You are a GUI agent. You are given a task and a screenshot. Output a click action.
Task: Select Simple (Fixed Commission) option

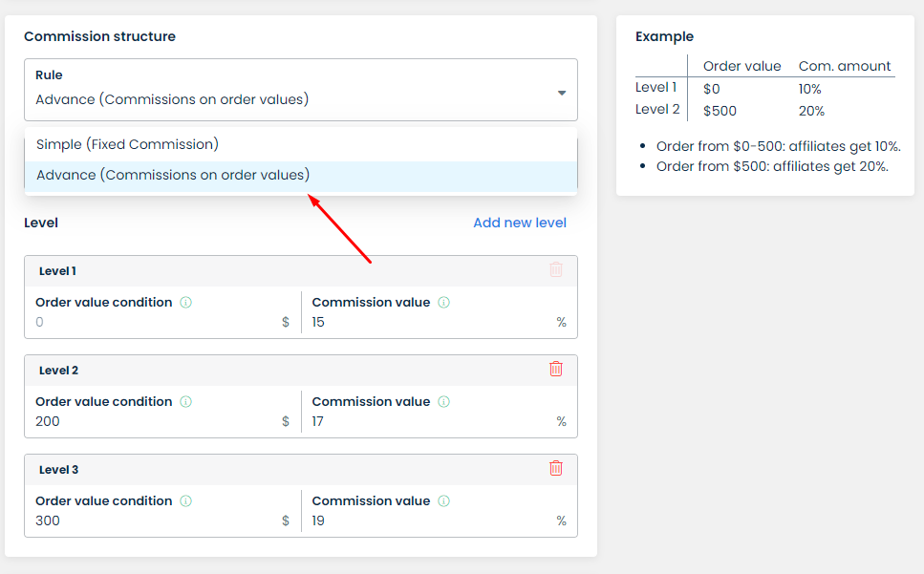(x=128, y=144)
